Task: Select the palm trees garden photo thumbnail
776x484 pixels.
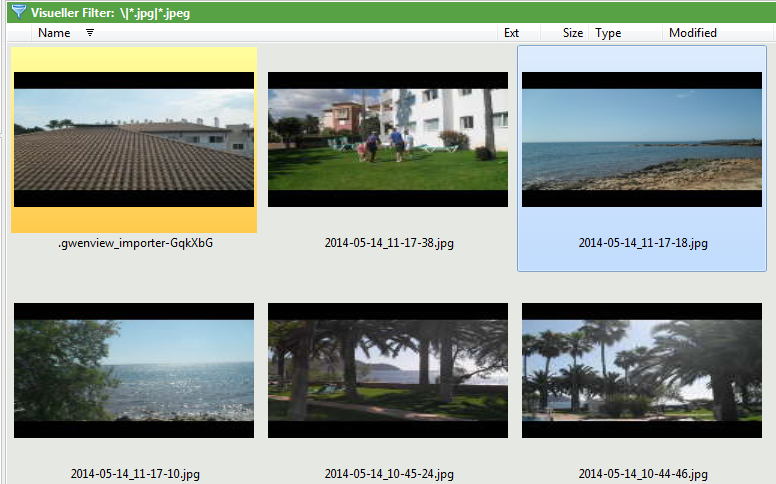Action: point(642,370)
